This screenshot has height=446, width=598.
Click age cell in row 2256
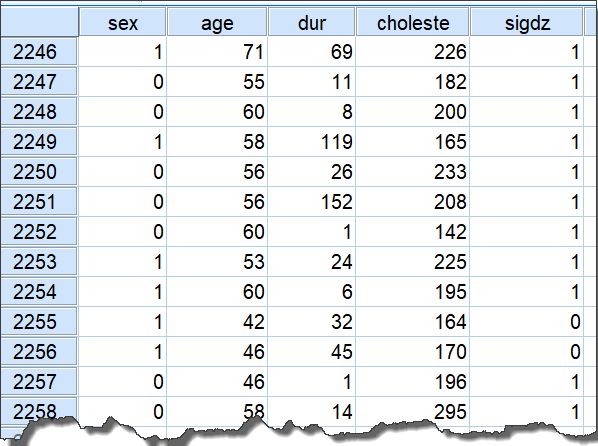pos(217,351)
